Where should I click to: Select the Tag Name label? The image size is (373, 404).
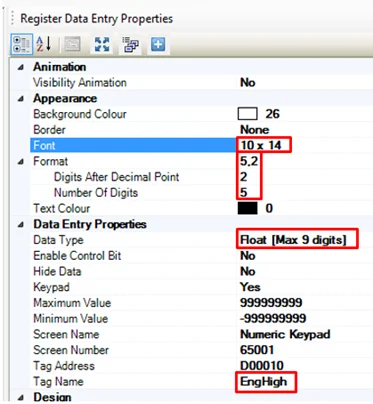(x=58, y=382)
